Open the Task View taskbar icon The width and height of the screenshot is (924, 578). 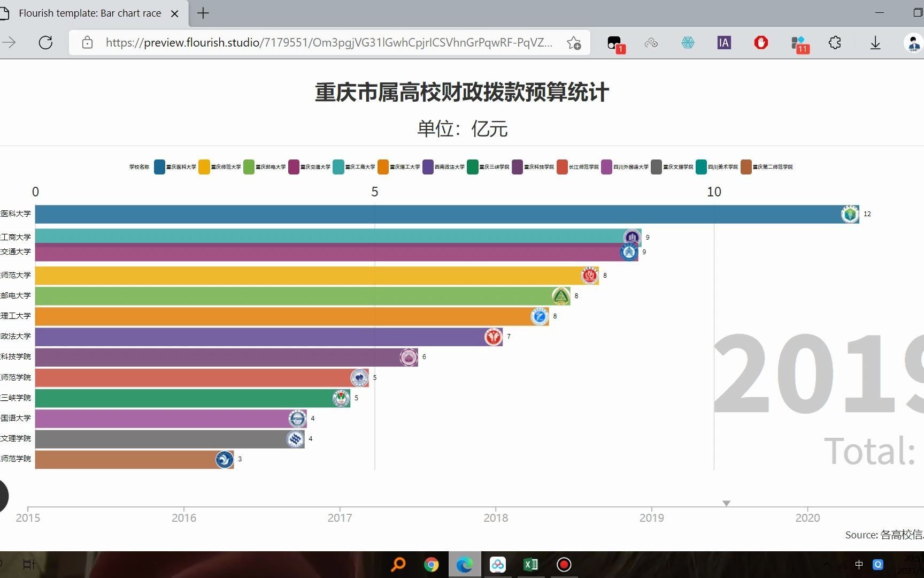pyautogui.click(x=28, y=564)
